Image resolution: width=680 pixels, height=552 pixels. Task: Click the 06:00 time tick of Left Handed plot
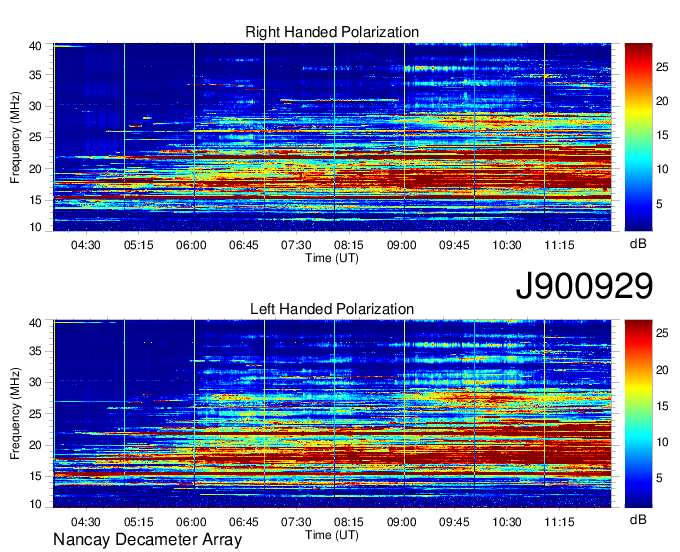coord(191,522)
